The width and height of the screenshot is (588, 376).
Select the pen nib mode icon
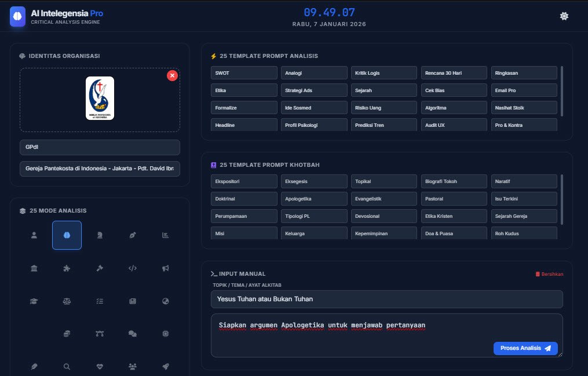[x=133, y=235]
